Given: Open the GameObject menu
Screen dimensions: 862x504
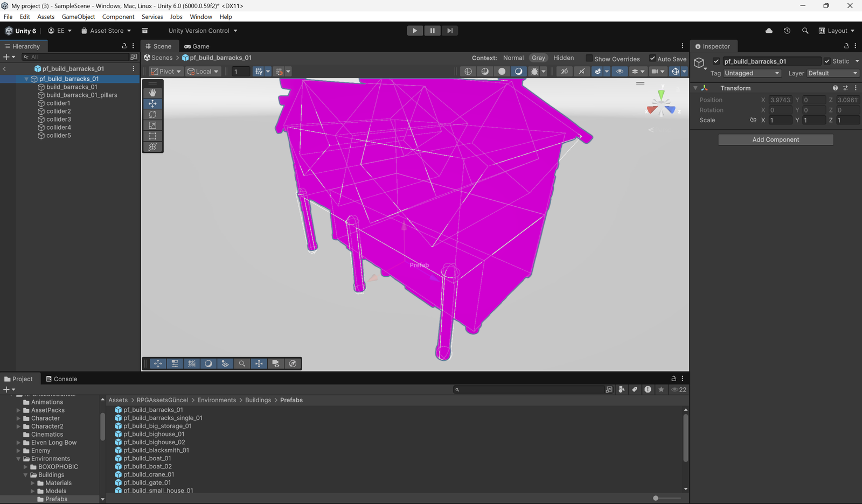Looking at the screenshot, I should [78, 17].
